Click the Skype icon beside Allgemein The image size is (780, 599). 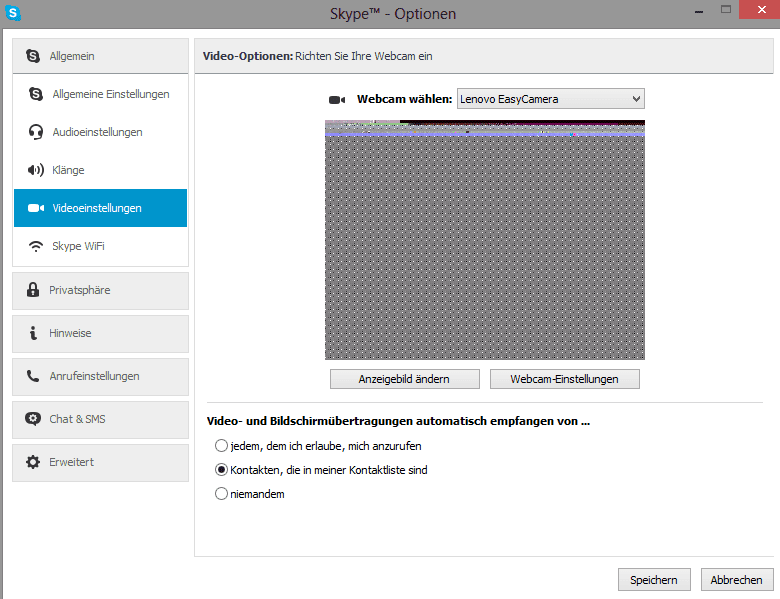[x=33, y=56]
